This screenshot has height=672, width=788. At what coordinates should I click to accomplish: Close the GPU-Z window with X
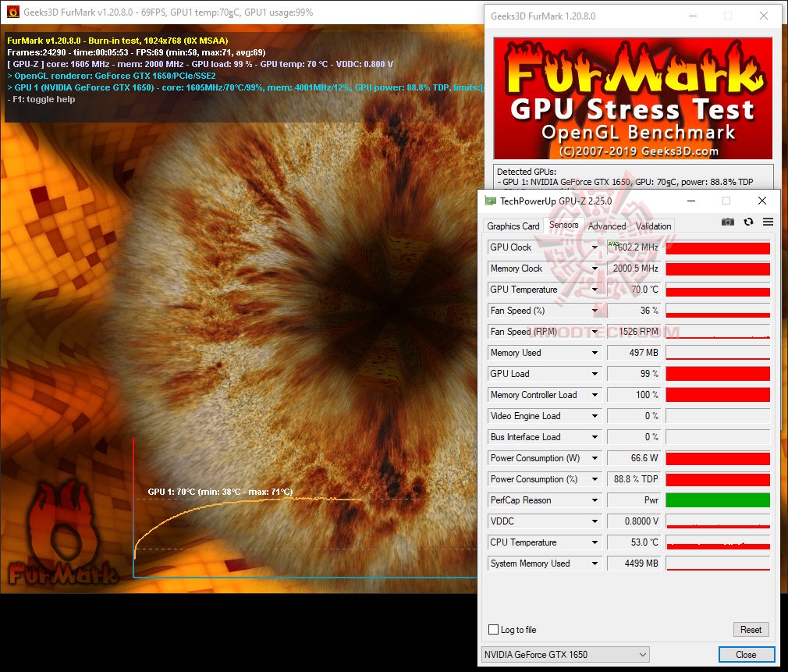[762, 201]
